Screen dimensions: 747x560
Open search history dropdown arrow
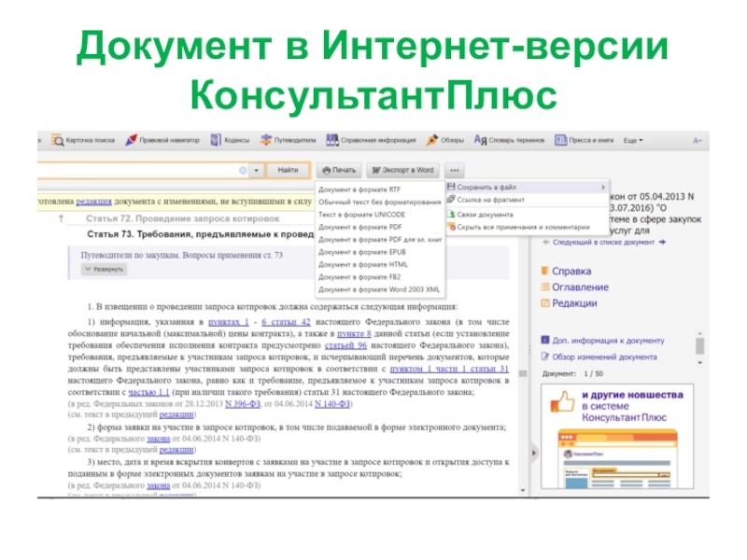coord(256,170)
